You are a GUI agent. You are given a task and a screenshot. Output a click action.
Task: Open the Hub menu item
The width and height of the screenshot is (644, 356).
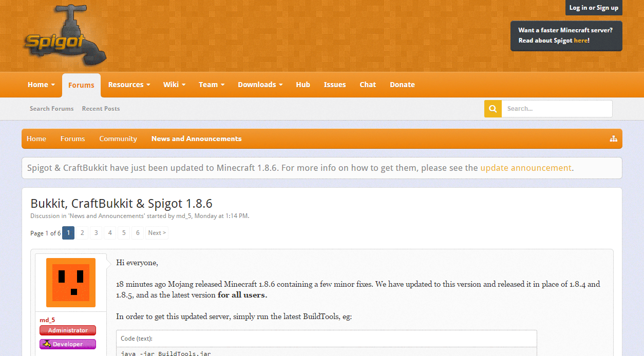[303, 85]
